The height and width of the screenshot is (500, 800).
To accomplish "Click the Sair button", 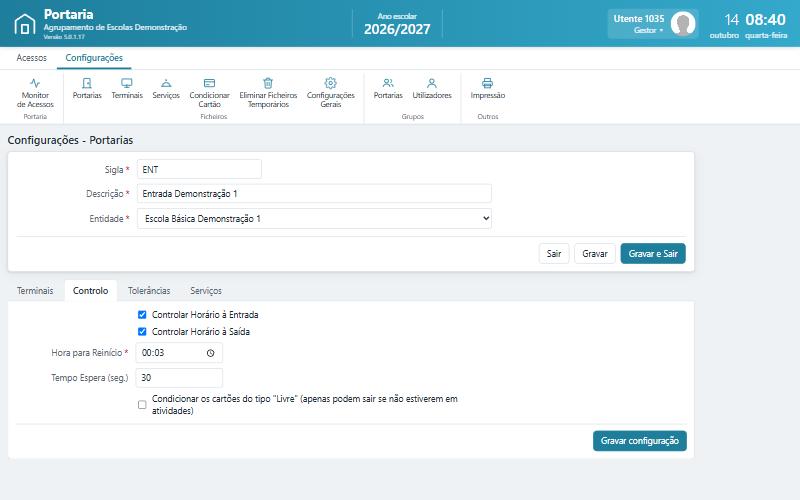I will tap(554, 254).
